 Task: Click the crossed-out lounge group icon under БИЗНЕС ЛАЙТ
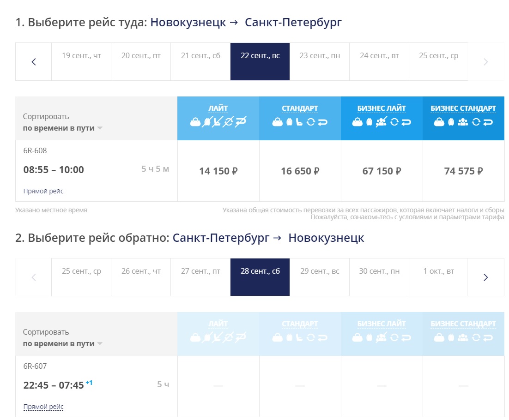click(382, 122)
